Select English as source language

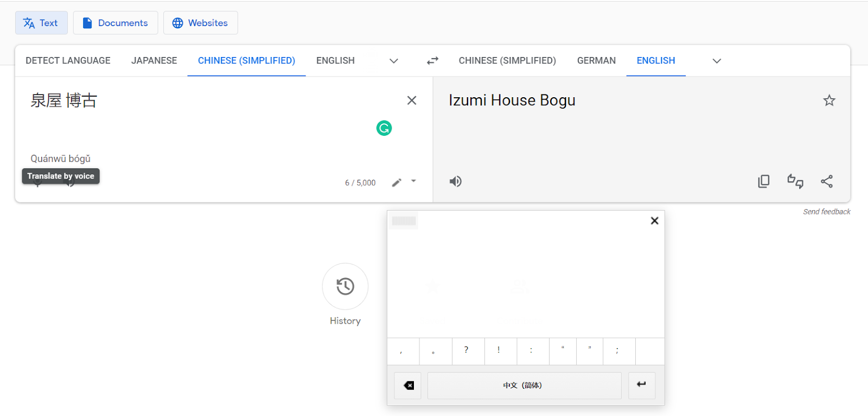coord(335,60)
